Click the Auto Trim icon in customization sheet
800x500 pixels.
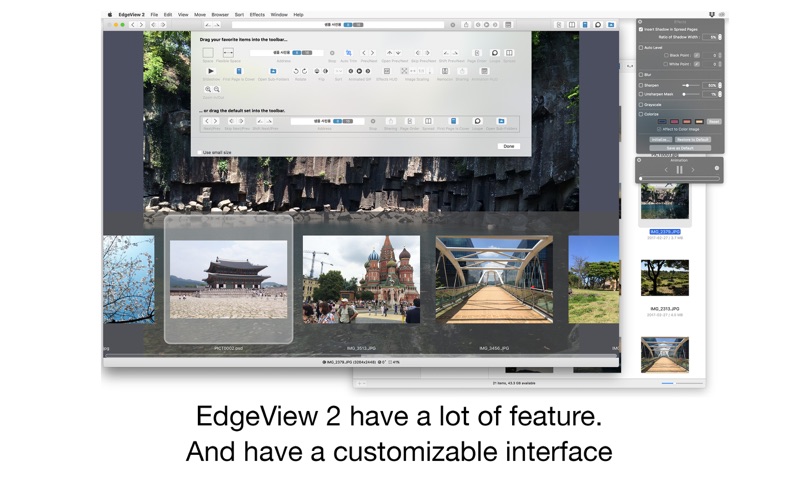[x=349, y=52]
